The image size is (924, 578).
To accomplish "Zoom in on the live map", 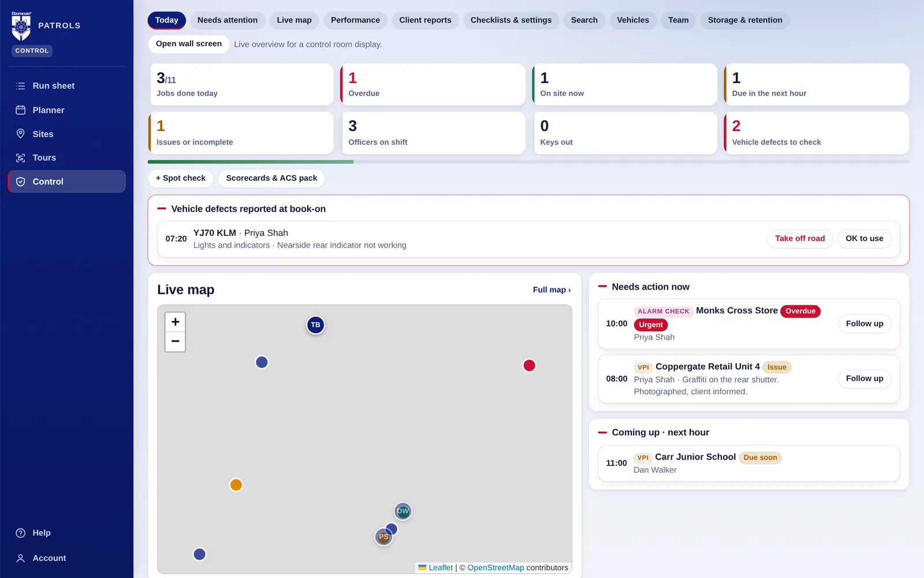I will (176, 322).
